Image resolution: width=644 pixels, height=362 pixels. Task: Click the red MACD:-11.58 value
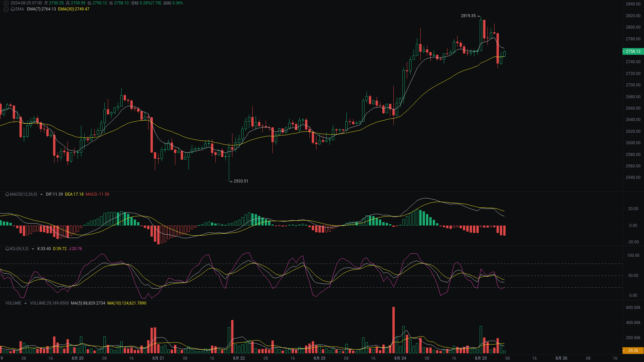pyautogui.click(x=97, y=194)
